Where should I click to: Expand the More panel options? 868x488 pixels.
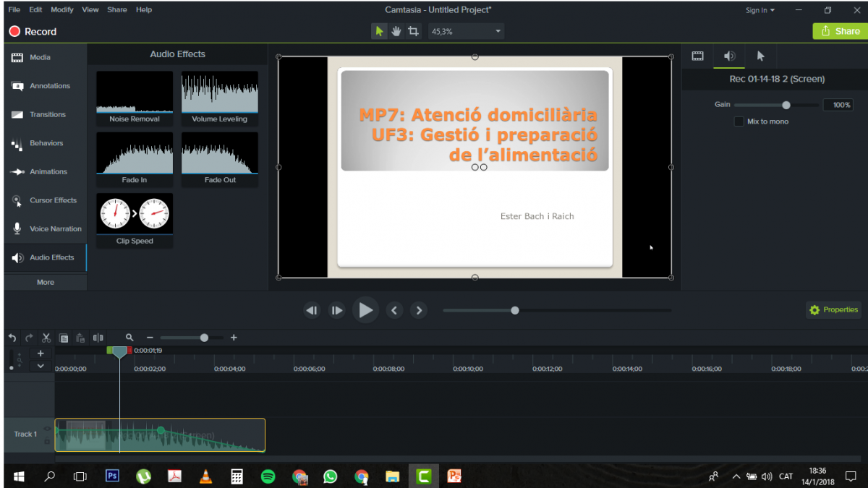click(45, 282)
